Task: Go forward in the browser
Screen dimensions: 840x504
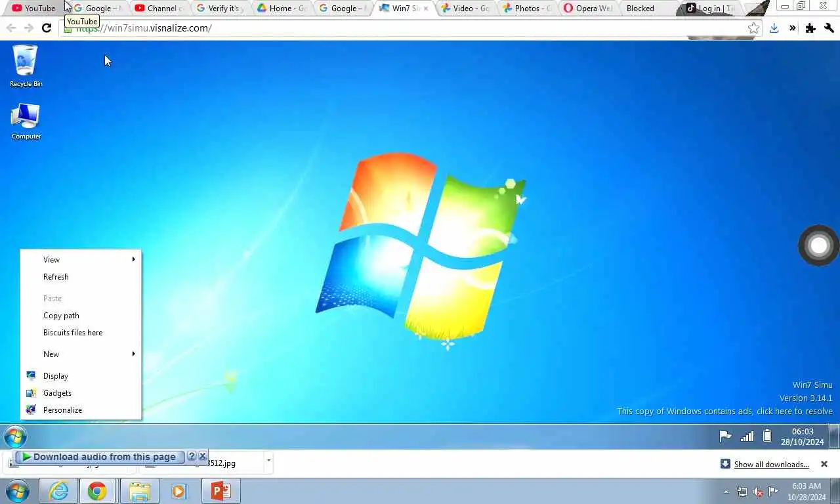Action: click(x=28, y=28)
